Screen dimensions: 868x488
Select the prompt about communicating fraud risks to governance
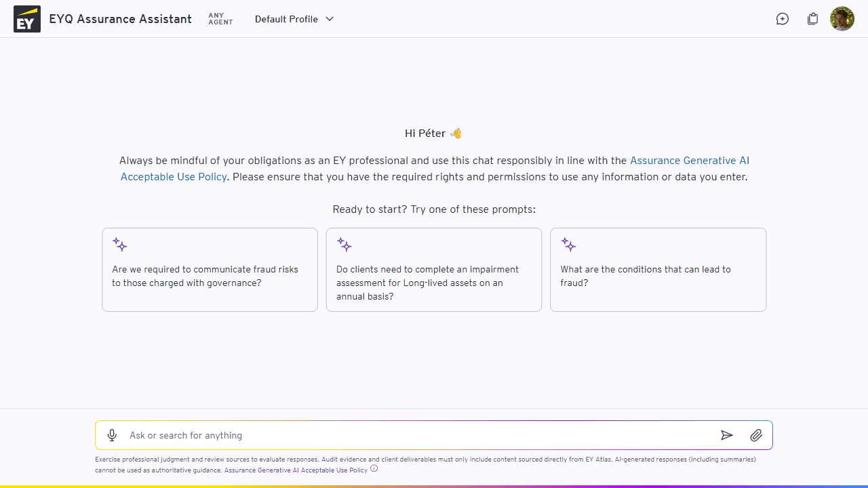(x=210, y=270)
